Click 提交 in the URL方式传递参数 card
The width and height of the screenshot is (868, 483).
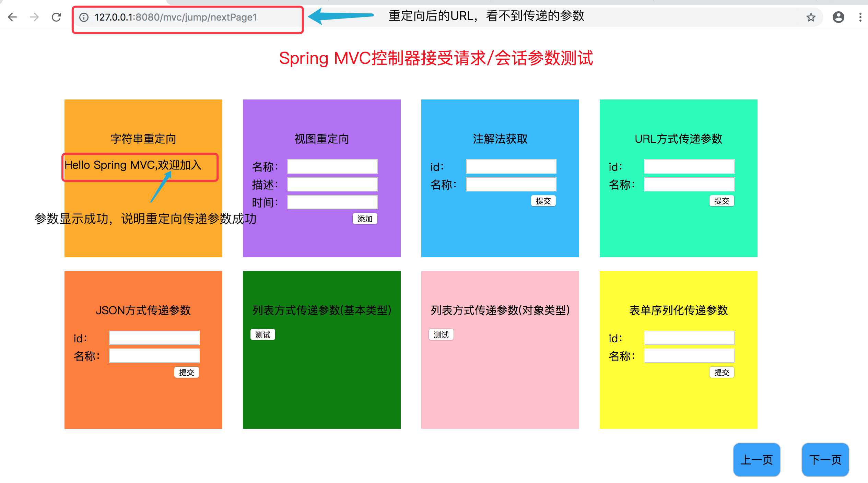point(722,201)
